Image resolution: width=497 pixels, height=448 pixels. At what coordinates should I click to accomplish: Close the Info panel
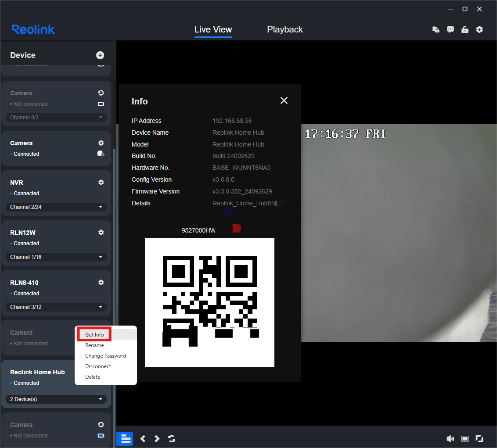[284, 100]
